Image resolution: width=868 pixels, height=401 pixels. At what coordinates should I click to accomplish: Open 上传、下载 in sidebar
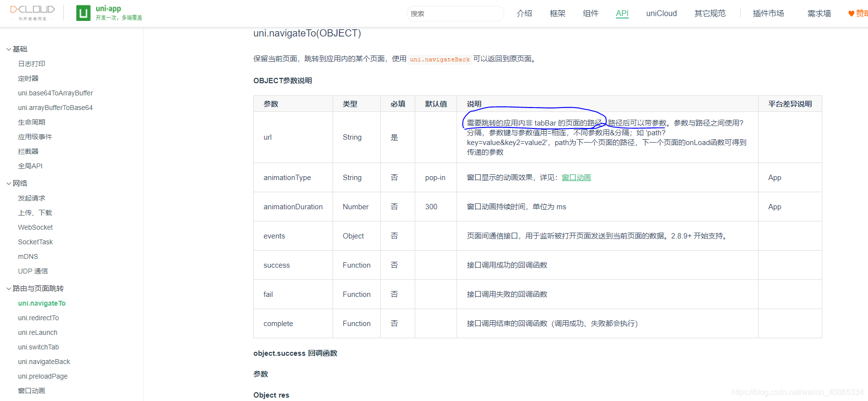[35, 213]
